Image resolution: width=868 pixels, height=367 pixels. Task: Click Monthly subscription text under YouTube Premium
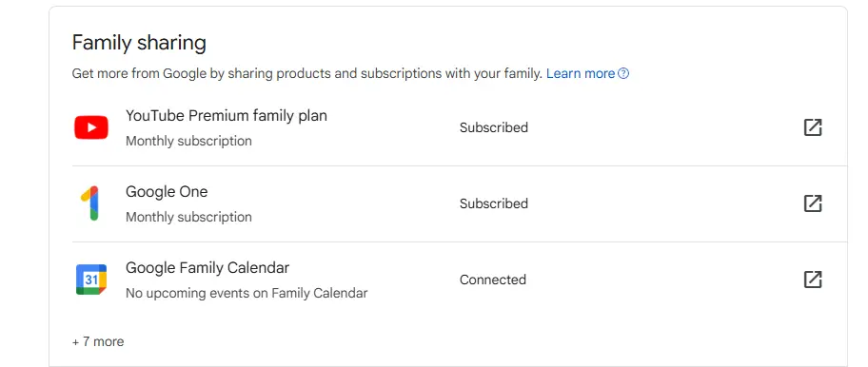click(x=188, y=141)
